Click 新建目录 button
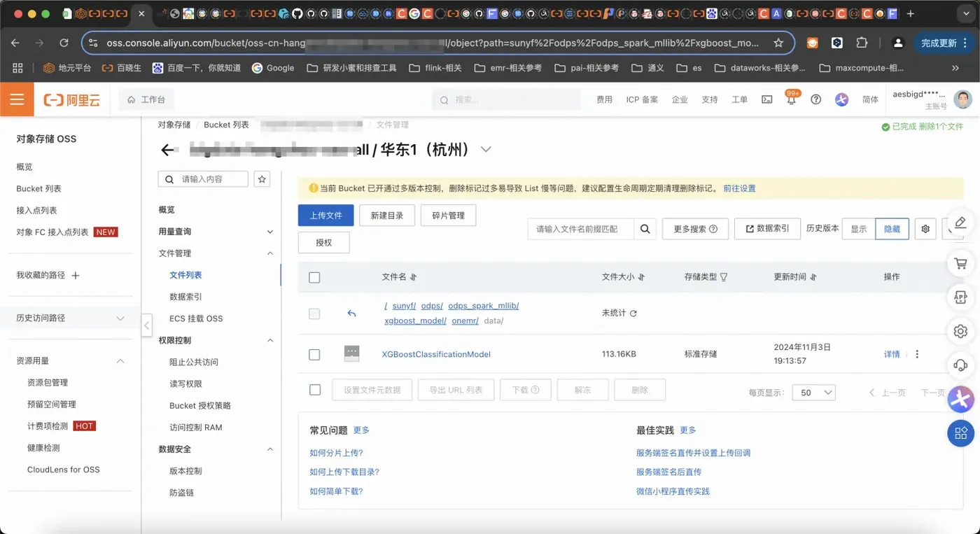The image size is (980, 534). tap(387, 216)
